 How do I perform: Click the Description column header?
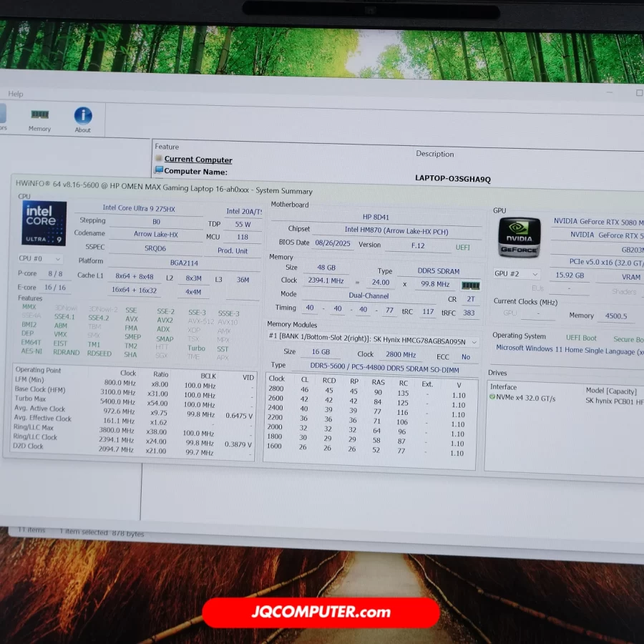coord(434,154)
